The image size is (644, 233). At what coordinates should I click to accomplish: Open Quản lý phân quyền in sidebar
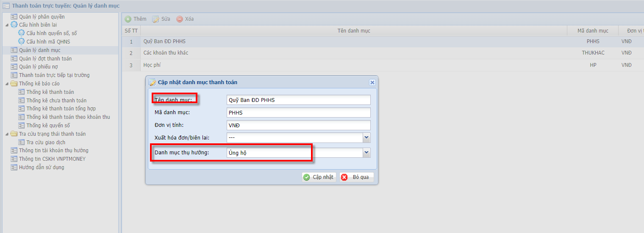point(42,17)
